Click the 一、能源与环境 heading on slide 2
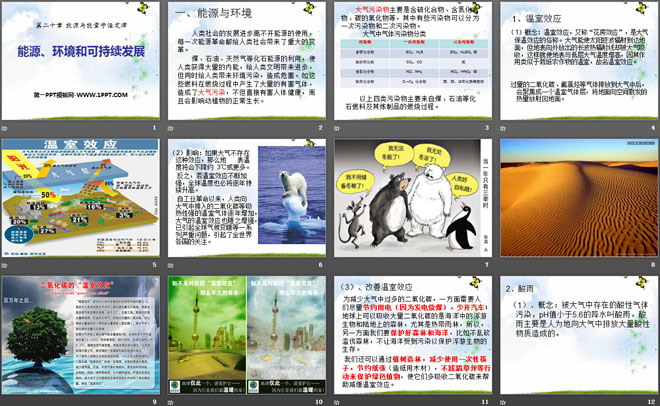This screenshot has width=660, height=406. [x=213, y=13]
